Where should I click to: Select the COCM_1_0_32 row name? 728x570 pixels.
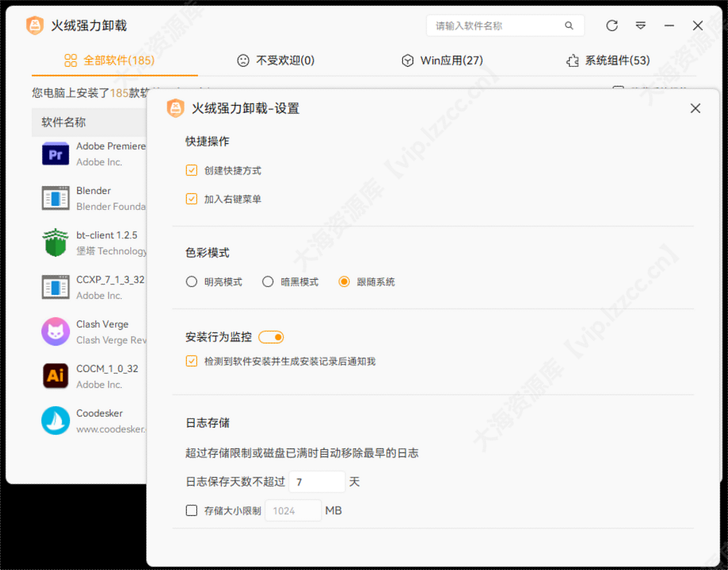click(107, 368)
